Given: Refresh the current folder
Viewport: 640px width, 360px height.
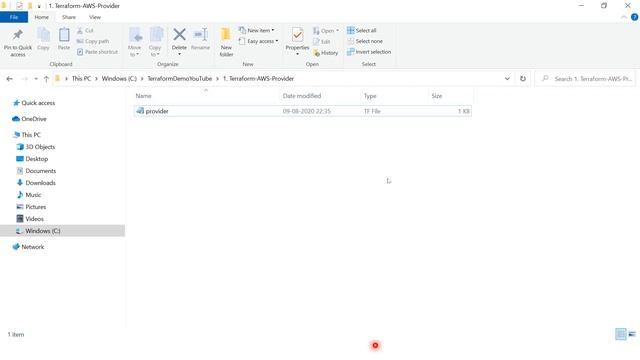Looking at the screenshot, I should 523,79.
